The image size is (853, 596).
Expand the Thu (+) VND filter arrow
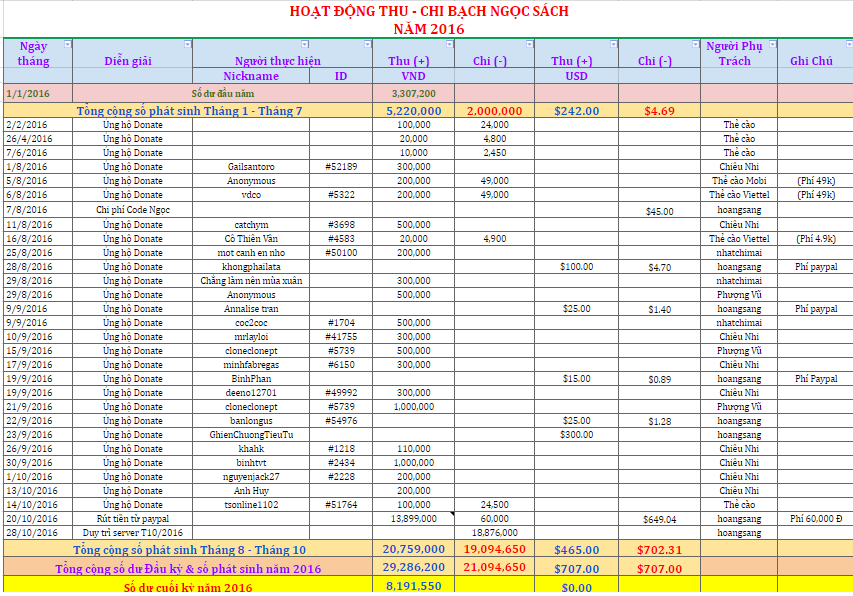click(x=449, y=45)
